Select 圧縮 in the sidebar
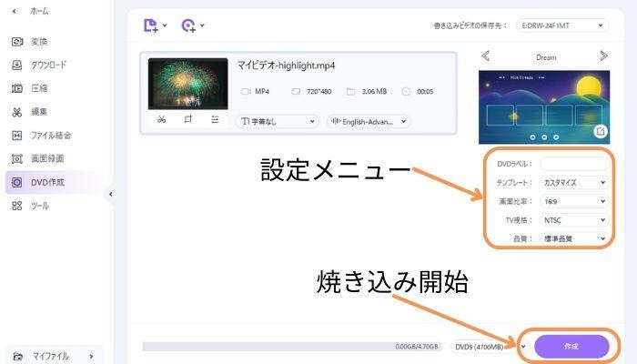The height and width of the screenshot is (364, 637). pos(38,88)
